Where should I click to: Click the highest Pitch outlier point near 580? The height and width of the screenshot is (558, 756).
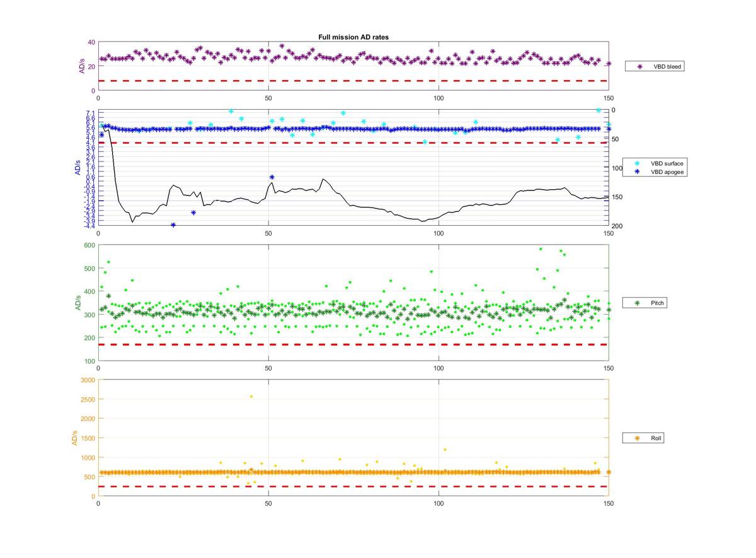coord(541,249)
